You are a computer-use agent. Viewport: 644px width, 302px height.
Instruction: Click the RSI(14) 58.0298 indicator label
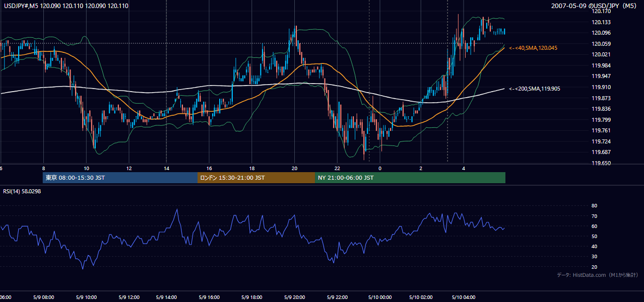tap(22, 191)
